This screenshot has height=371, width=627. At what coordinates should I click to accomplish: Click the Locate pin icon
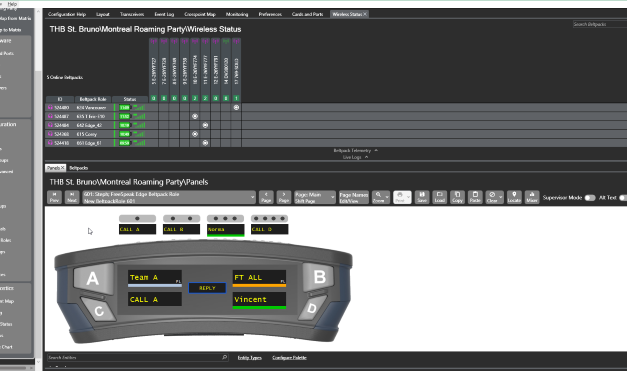514,197
